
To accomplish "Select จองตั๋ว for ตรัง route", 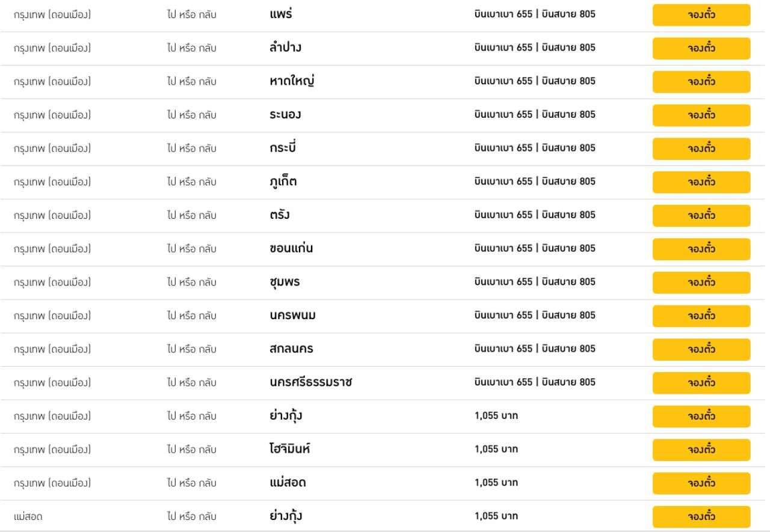I will [701, 216].
